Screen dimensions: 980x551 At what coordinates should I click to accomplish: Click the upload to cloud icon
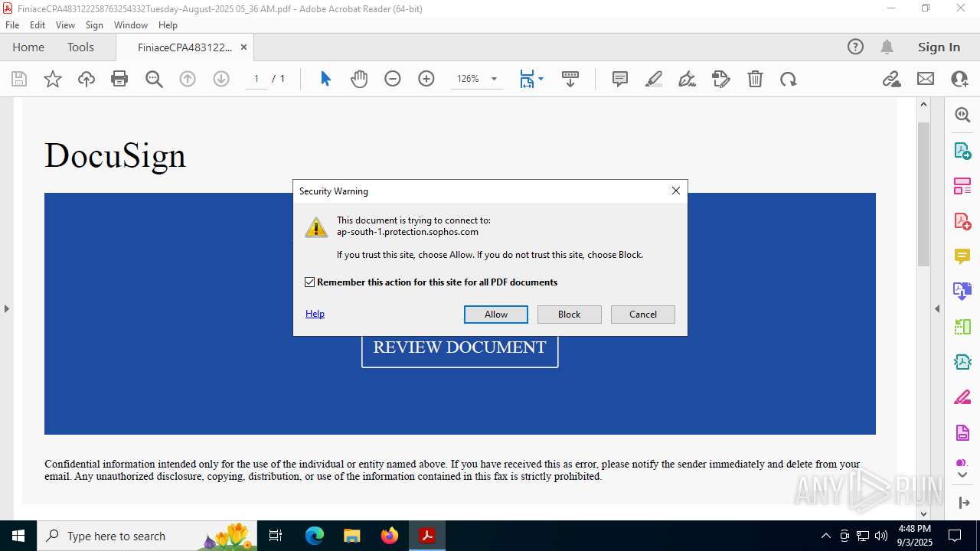point(87,79)
